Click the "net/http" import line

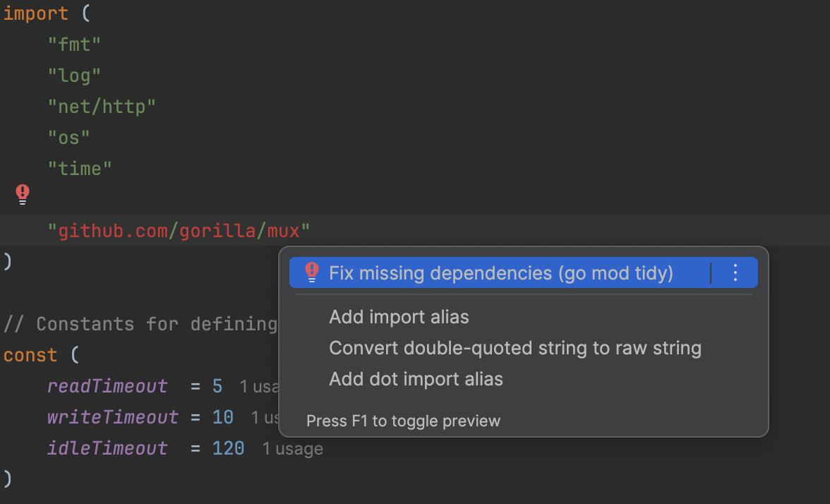pyautogui.click(x=102, y=107)
